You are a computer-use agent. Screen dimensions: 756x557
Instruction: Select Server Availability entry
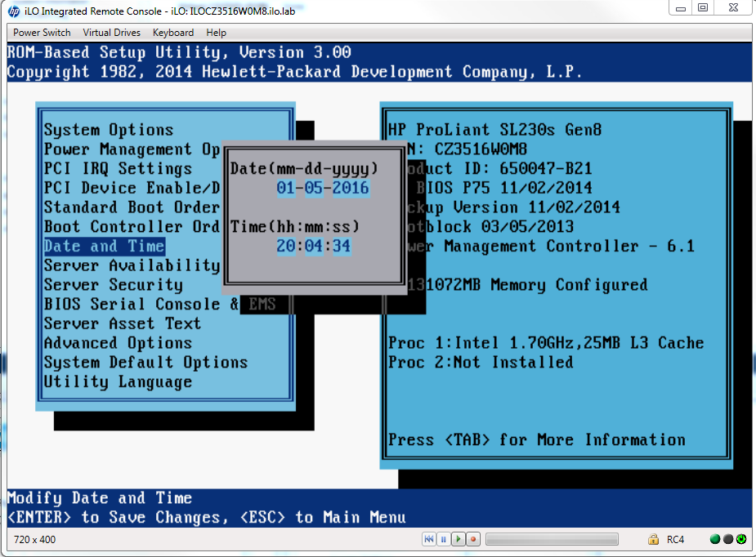pos(132,265)
